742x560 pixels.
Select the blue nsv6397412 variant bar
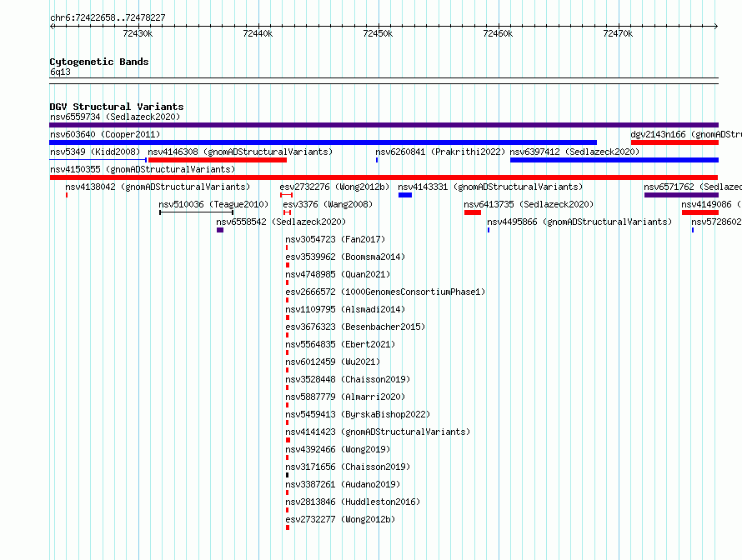[614, 160]
